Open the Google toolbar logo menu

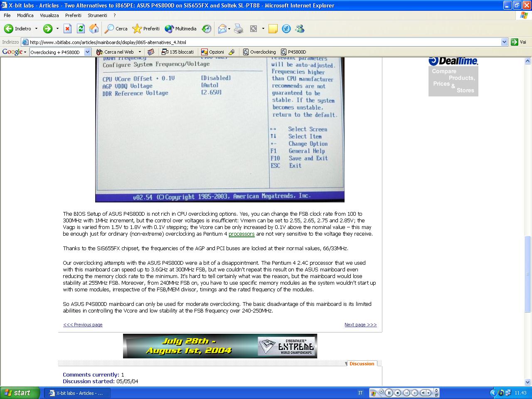tap(14, 52)
